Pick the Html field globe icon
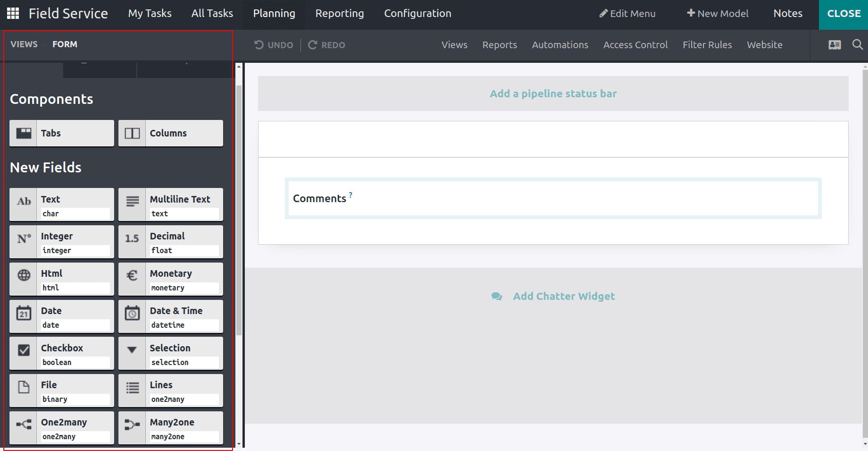Screen dimensions: 868x451 click(x=24, y=275)
